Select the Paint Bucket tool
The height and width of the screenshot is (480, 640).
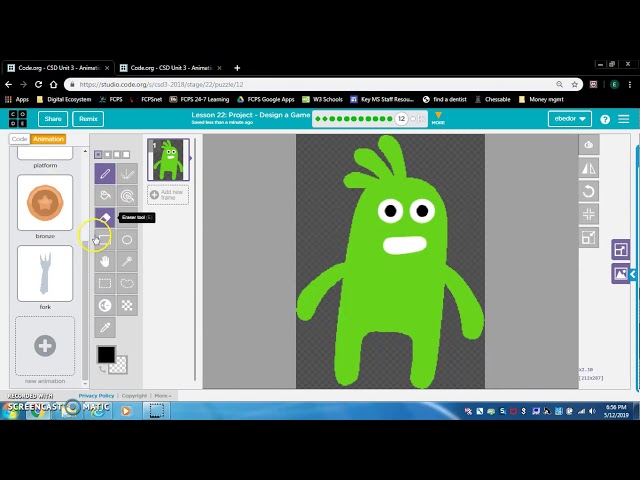coord(105,196)
